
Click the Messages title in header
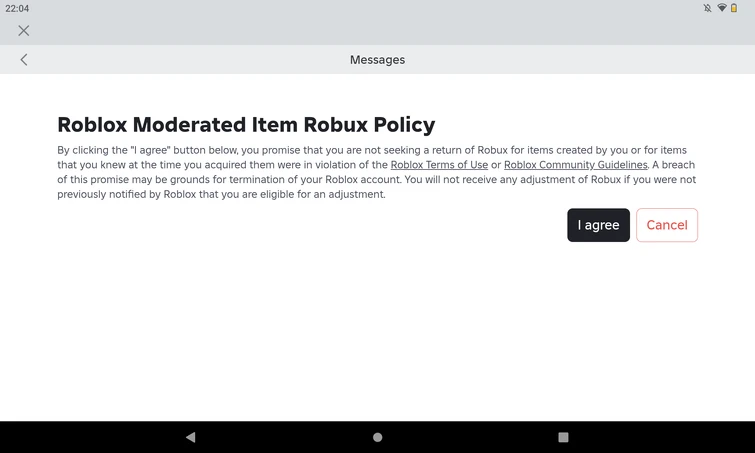(377, 60)
